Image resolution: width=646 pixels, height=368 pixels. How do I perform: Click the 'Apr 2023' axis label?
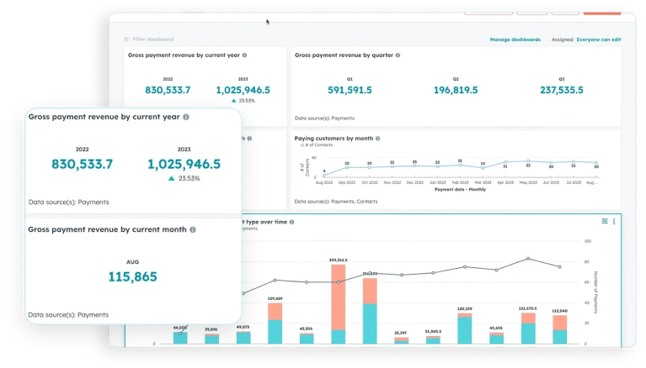(506, 182)
